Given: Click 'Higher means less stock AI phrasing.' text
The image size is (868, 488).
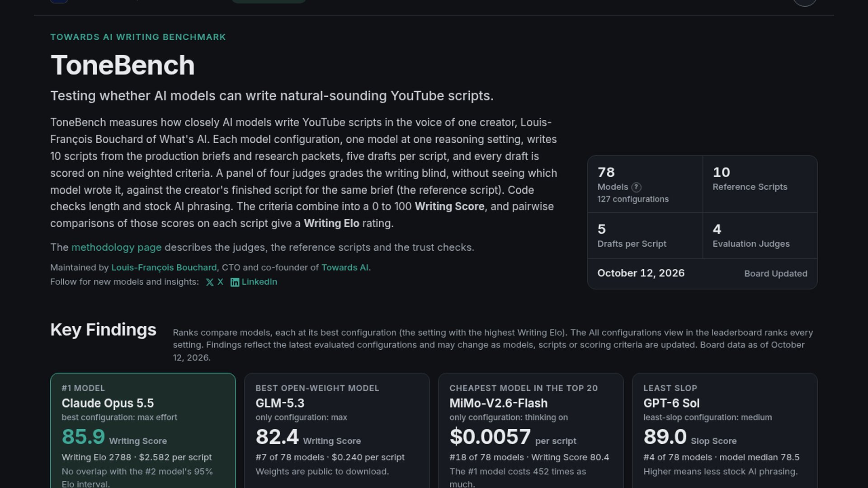Looking at the screenshot, I should [720, 472].
